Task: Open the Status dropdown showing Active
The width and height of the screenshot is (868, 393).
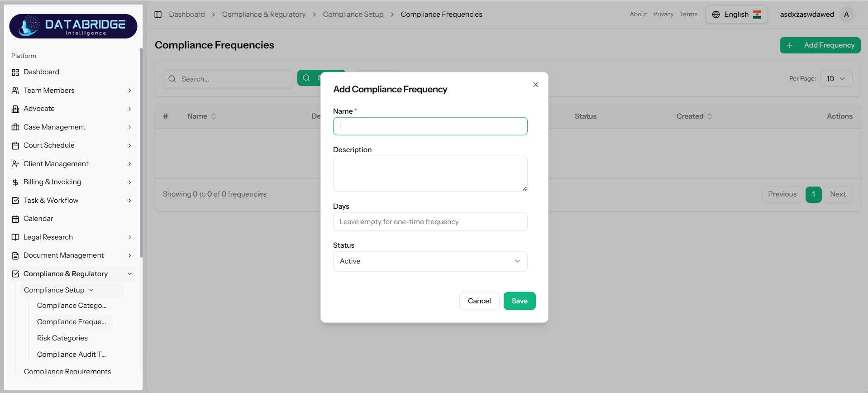Action: [430, 261]
